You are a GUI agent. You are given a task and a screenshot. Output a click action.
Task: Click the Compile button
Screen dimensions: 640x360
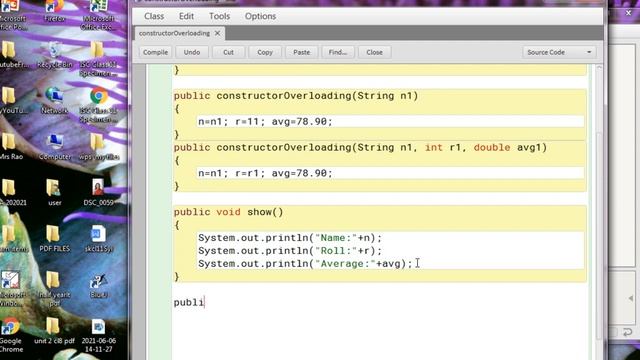156,52
